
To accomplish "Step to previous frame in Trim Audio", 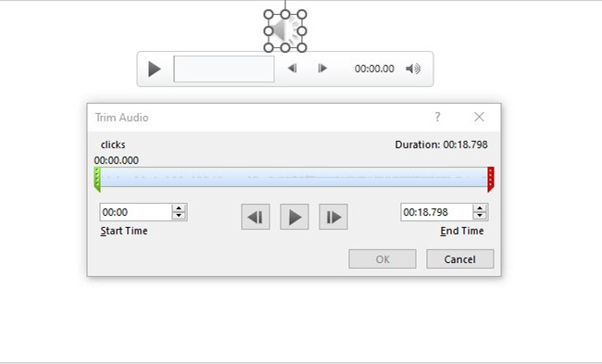I will [x=256, y=217].
